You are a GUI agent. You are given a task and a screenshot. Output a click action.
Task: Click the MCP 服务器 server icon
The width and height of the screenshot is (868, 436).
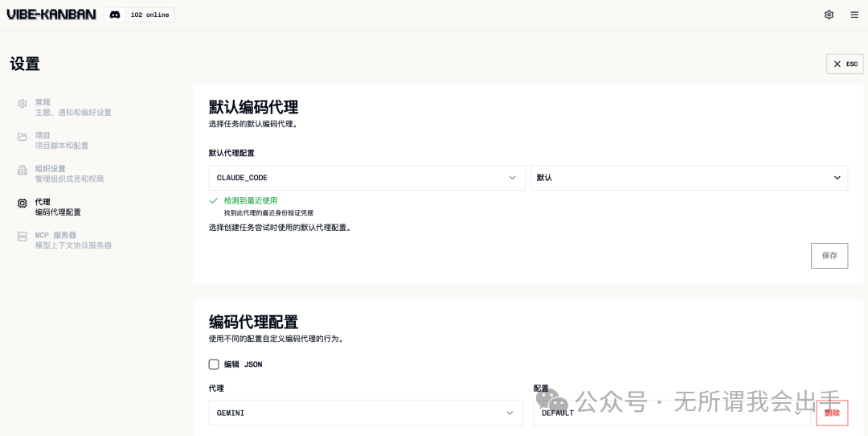(x=23, y=237)
